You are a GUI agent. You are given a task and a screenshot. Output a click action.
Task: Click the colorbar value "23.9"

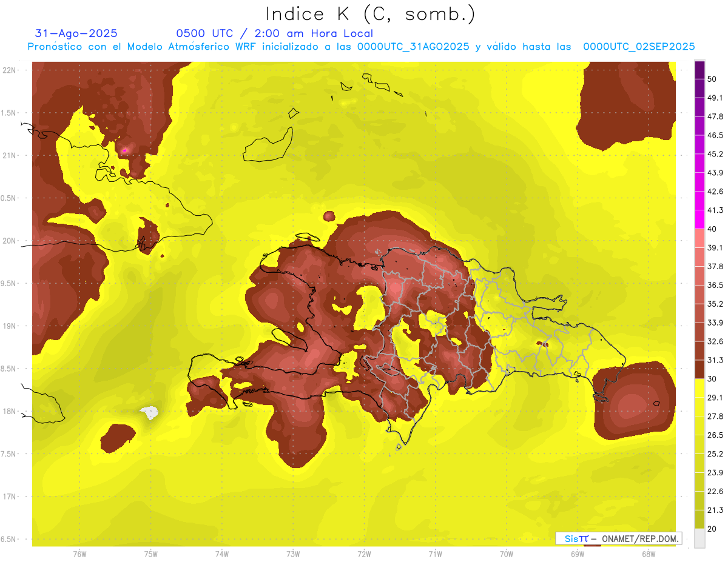tap(715, 472)
